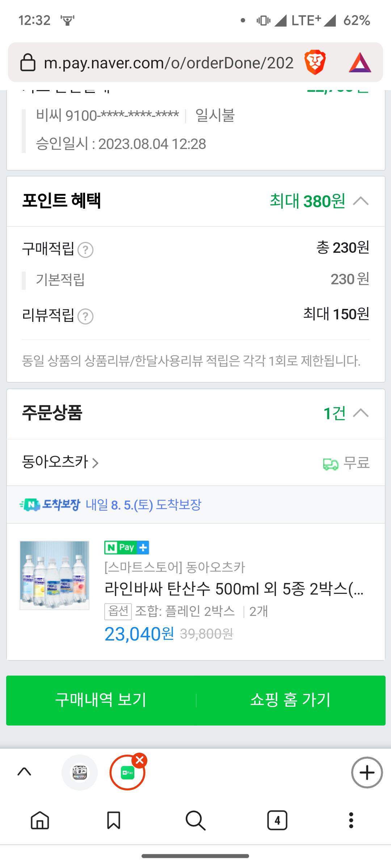This screenshot has width=391, height=868.
Task: Open the three-dot browser menu
Action: [x=351, y=820]
